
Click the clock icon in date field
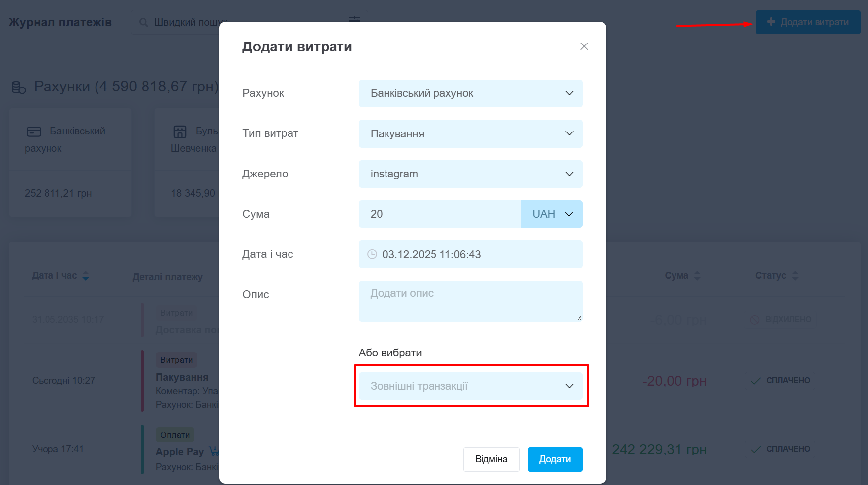(x=372, y=254)
